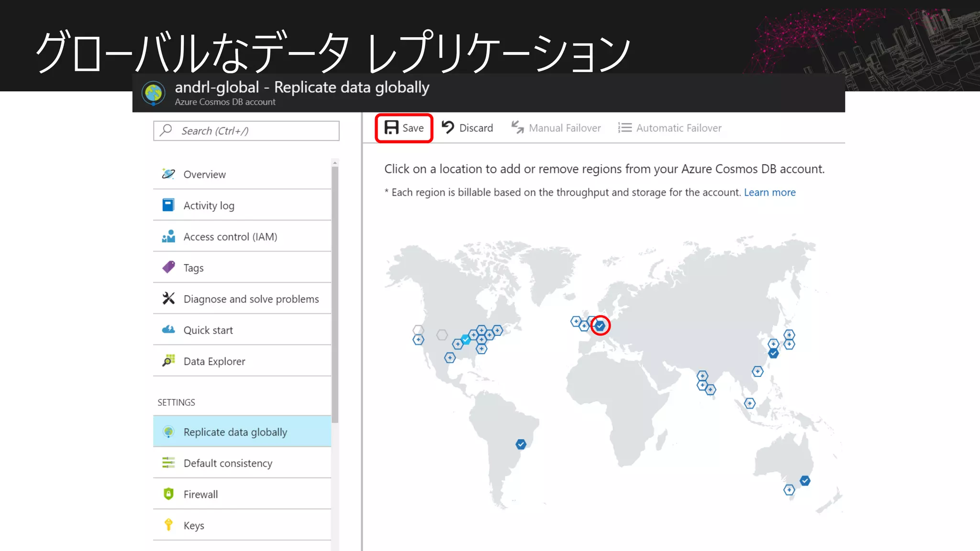Deselect the red-circled checked Europe region
The width and height of the screenshot is (980, 551).
600,326
